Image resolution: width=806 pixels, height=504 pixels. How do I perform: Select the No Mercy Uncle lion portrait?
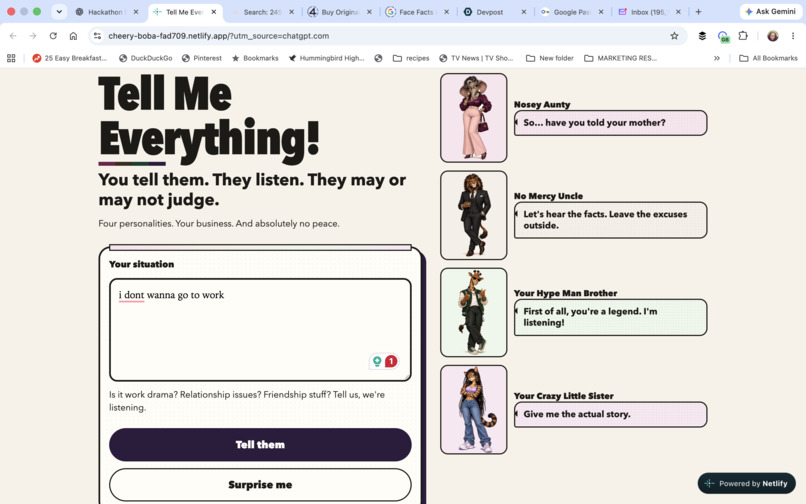pos(473,215)
